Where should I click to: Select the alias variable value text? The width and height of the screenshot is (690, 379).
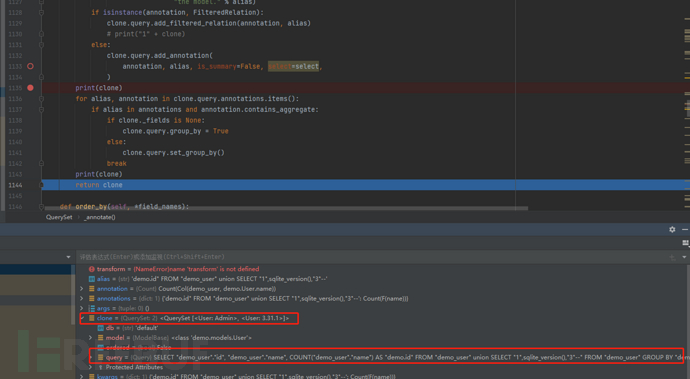point(229,279)
